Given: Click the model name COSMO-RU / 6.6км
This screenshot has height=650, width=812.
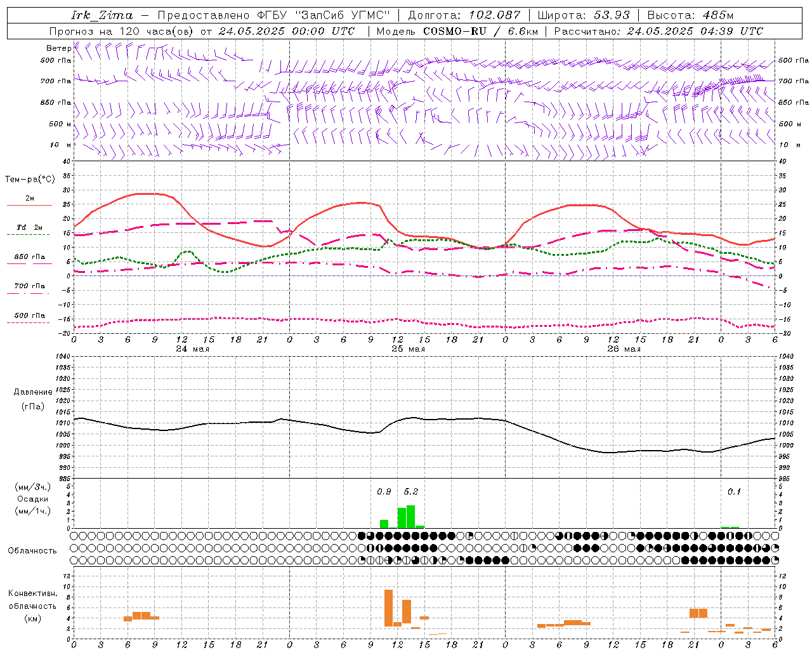Looking at the screenshot, I should click(x=480, y=31).
